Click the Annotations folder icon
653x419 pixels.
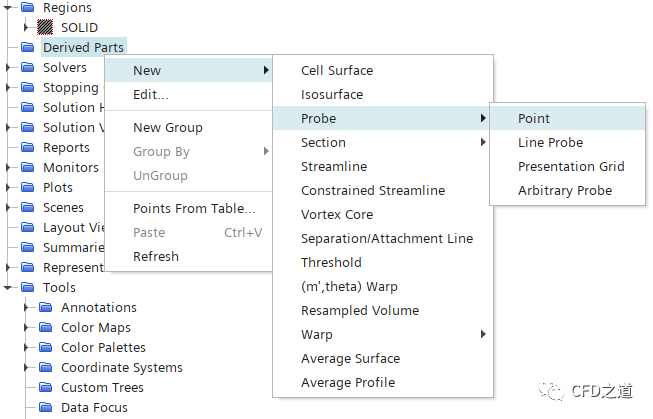45,308
